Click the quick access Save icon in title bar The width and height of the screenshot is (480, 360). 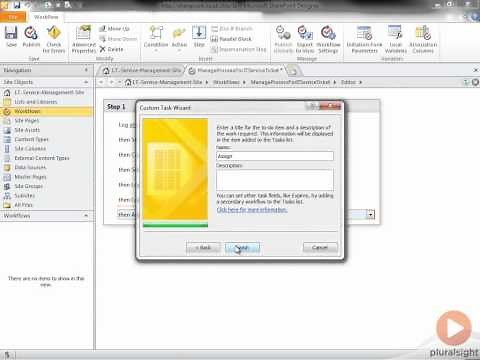coord(17,5)
